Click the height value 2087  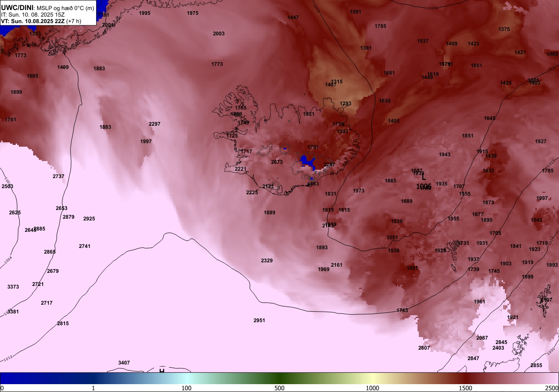pyautogui.click(x=482, y=338)
